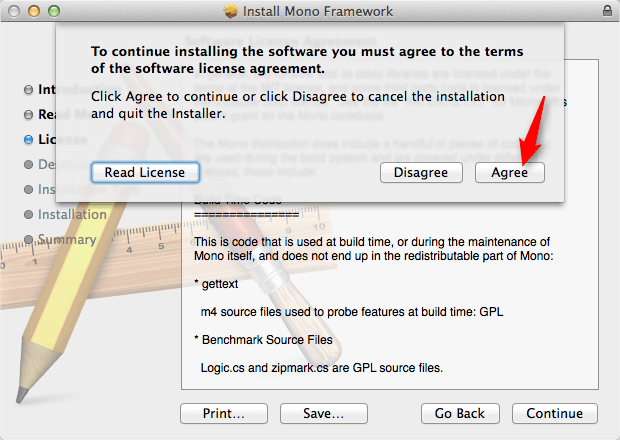Click the lock icon in title bar
Image resolution: width=620 pixels, height=440 pixels.
pos(607,11)
